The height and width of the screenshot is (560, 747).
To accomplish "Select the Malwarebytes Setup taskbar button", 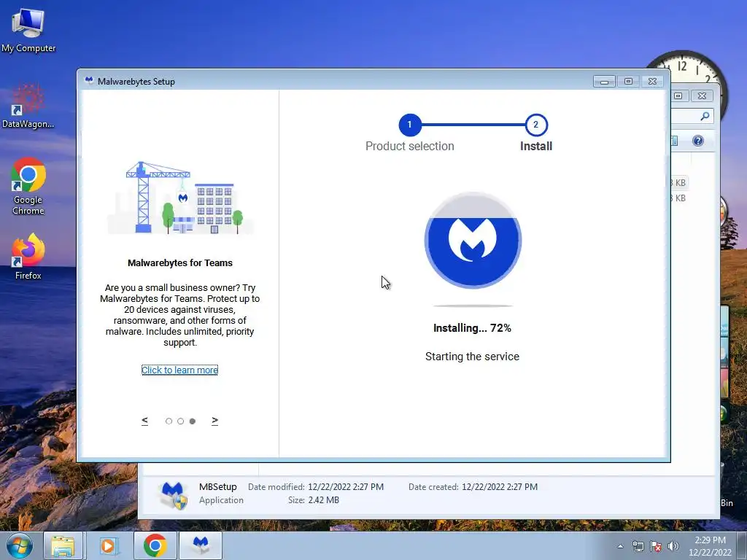I will coord(201,545).
